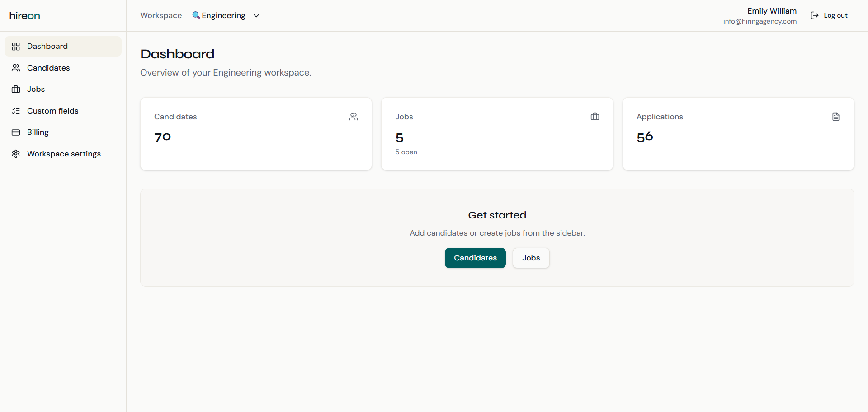
Task: Click the document icon on the Applications card
Action: 835,117
